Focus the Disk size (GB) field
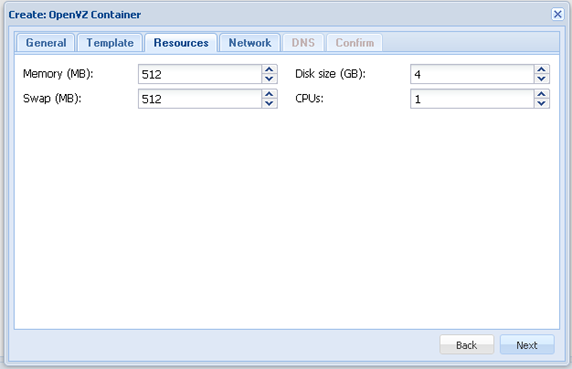 coord(472,74)
